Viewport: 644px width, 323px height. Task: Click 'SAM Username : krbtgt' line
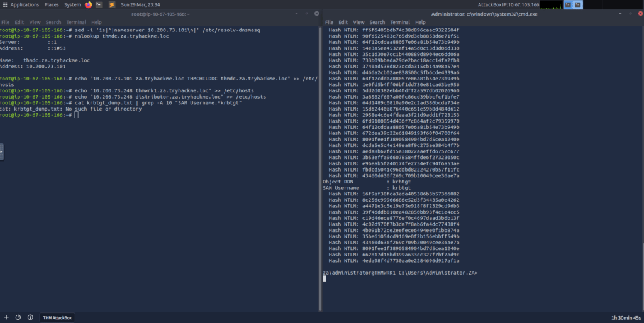coord(367,188)
